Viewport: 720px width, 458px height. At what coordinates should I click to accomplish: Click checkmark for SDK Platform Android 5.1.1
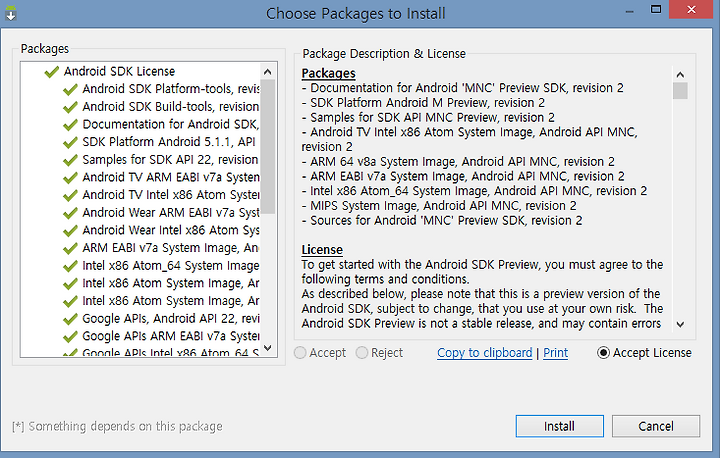(x=70, y=142)
